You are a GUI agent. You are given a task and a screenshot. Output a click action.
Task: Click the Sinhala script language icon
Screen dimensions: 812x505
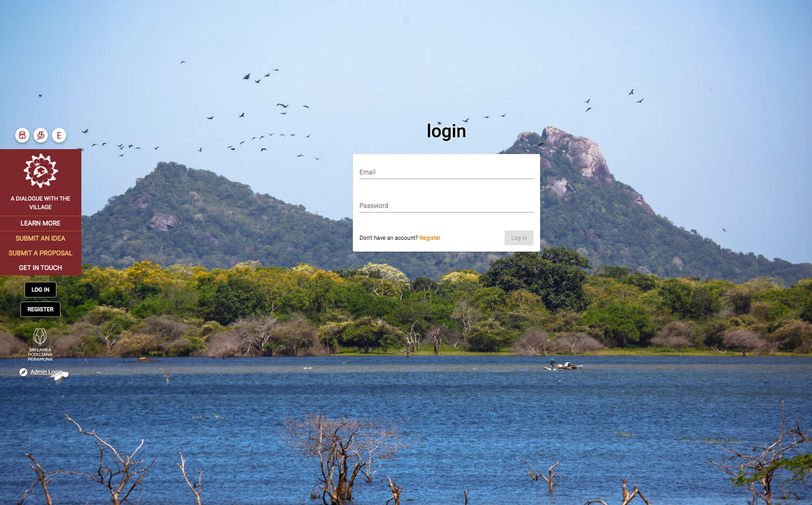[22, 135]
